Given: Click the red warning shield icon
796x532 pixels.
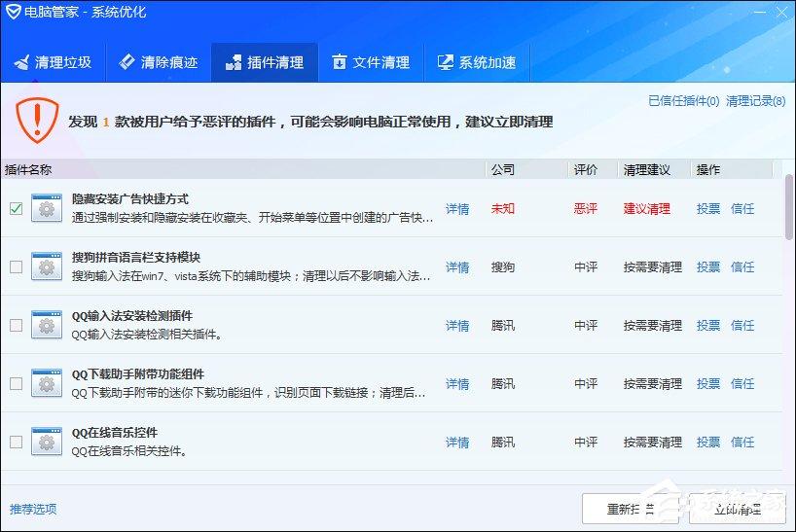Looking at the screenshot, I should click(x=36, y=120).
